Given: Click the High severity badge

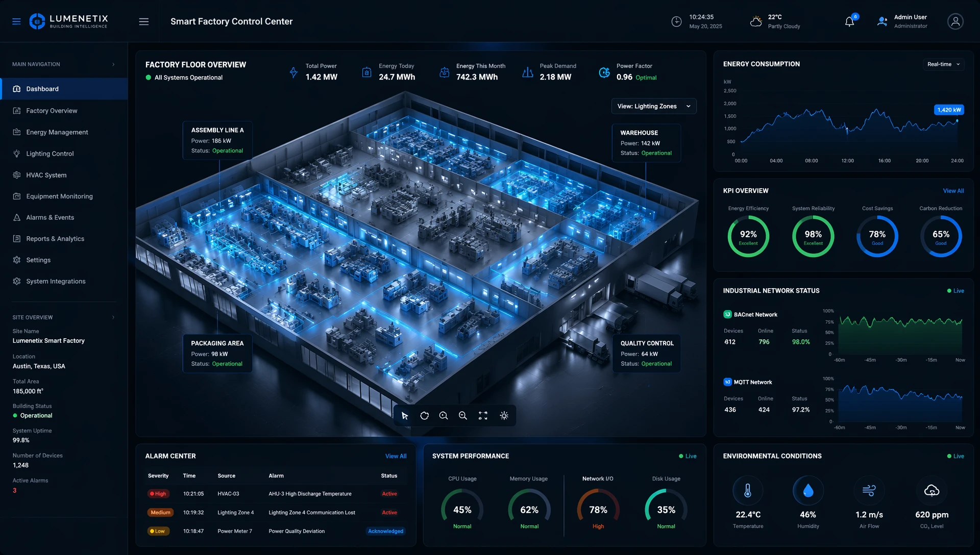Looking at the screenshot, I should 158,494.
